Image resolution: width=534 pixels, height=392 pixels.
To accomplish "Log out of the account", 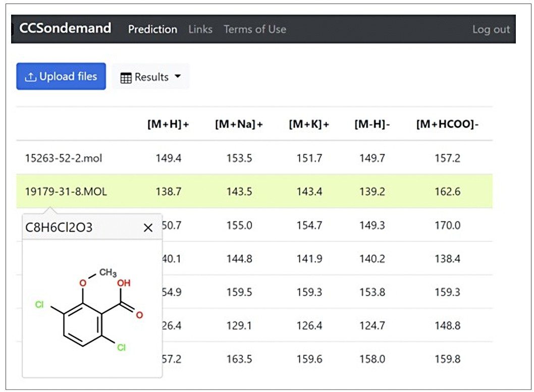I will [491, 30].
